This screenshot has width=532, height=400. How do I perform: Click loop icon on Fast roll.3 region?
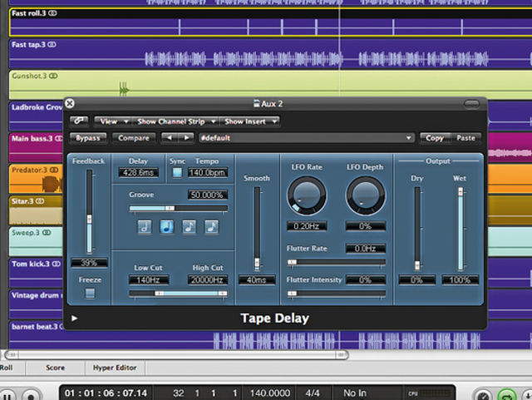coord(52,13)
